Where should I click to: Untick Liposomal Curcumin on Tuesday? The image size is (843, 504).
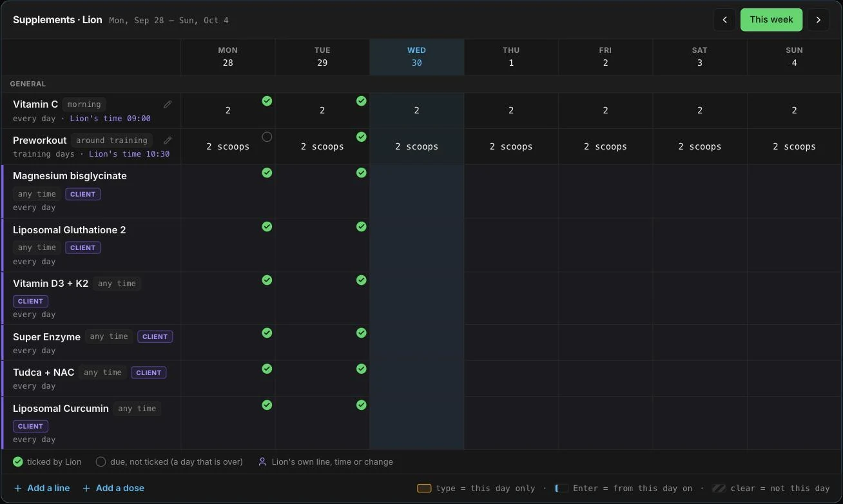362,405
